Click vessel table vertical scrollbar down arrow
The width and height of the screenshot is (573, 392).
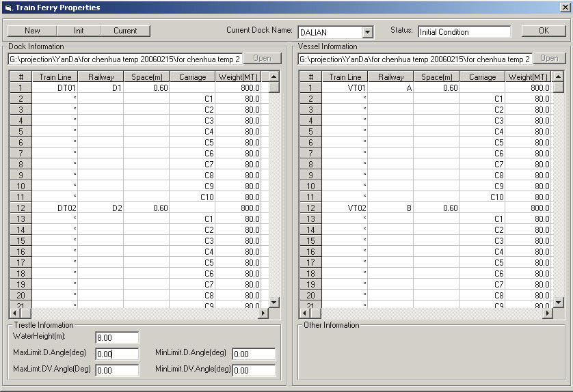point(558,303)
